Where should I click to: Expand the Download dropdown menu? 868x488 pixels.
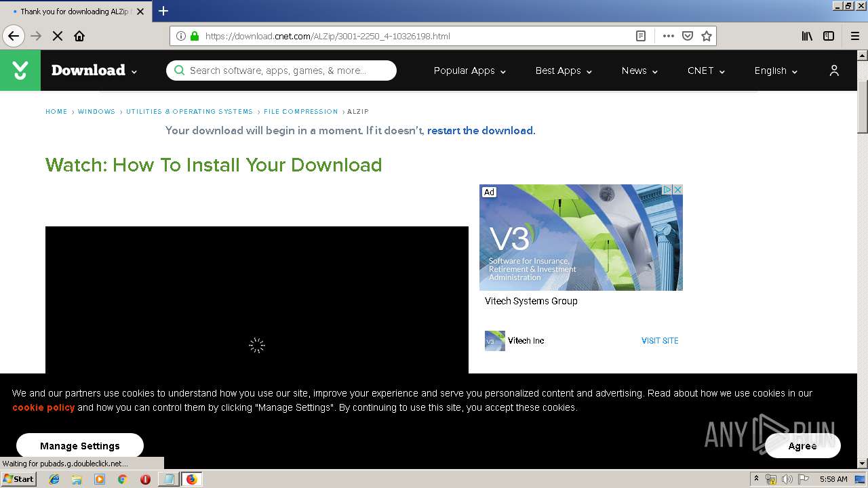[94, 70]
